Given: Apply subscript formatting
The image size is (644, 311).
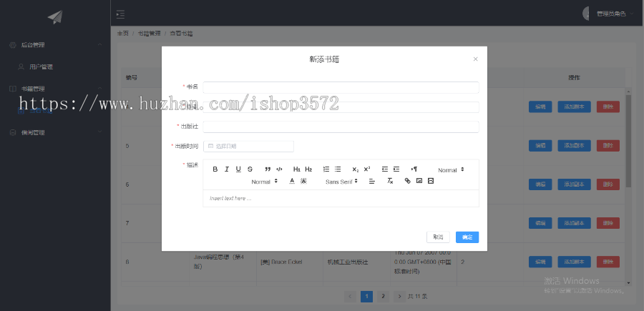Looking at the screenshot, I should [355, 169].
